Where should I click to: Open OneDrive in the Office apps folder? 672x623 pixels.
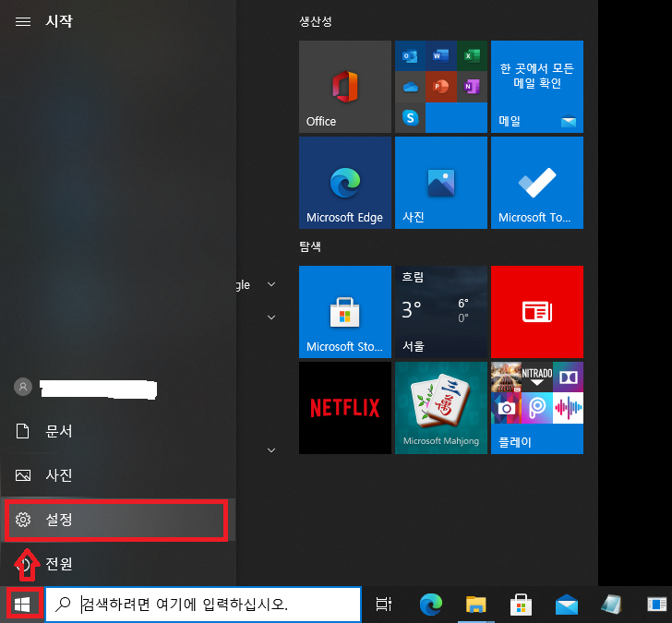(410, 87)
